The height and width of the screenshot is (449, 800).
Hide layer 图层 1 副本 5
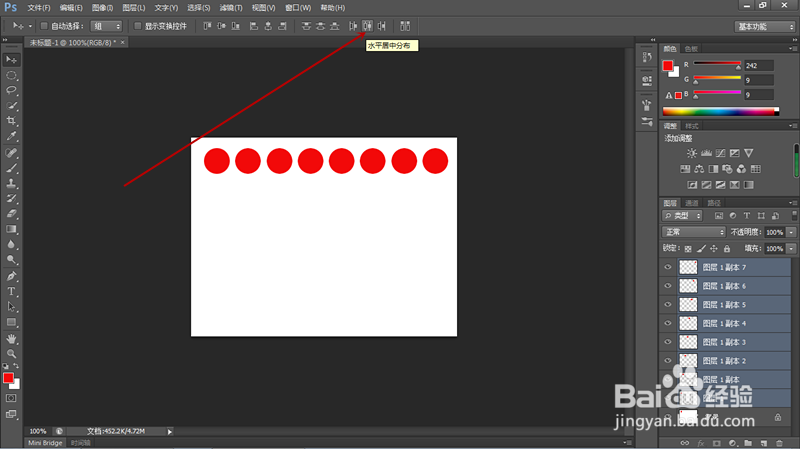click(668, 305)
